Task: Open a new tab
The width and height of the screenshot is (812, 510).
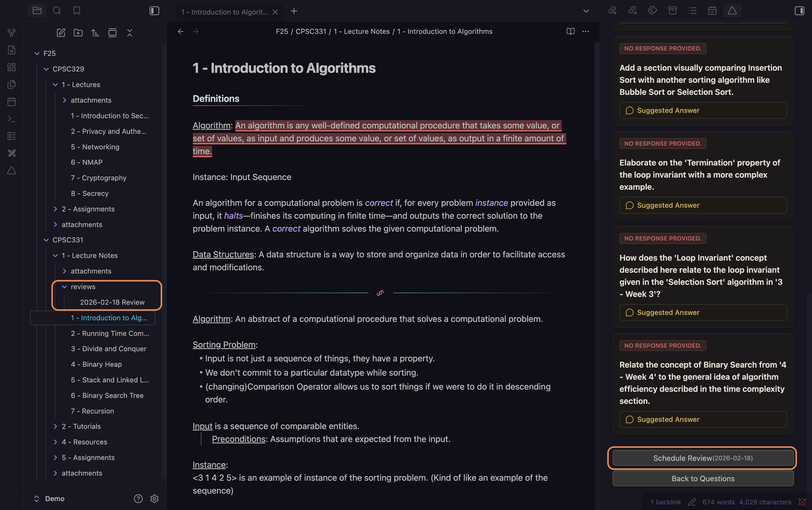Action: tap(294, 12)
